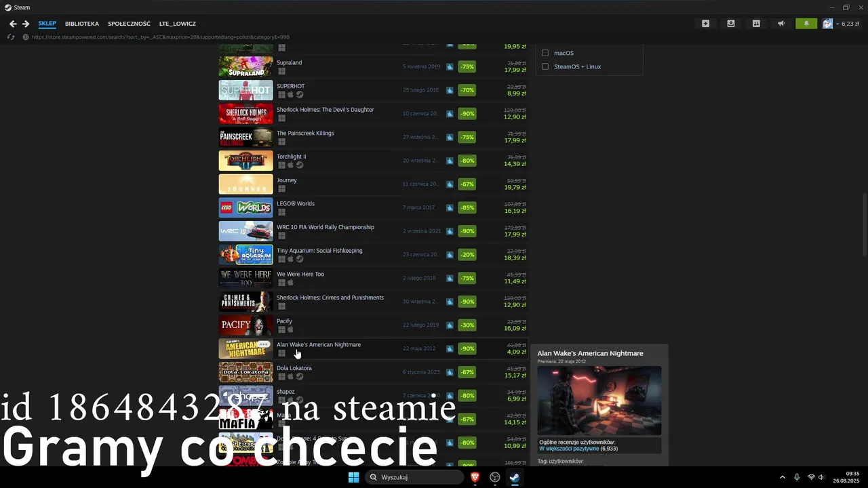This screenshot has height=488, width=868.
Task: Click the three-dots on American Nightmare thumbnail
Action: (x=264, y=344)
